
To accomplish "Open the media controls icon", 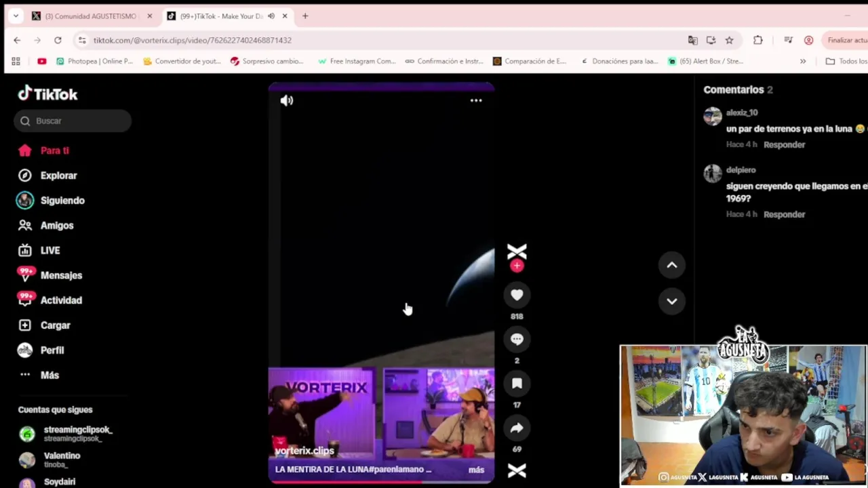I will pyautogui.click(x=788, y=41).
